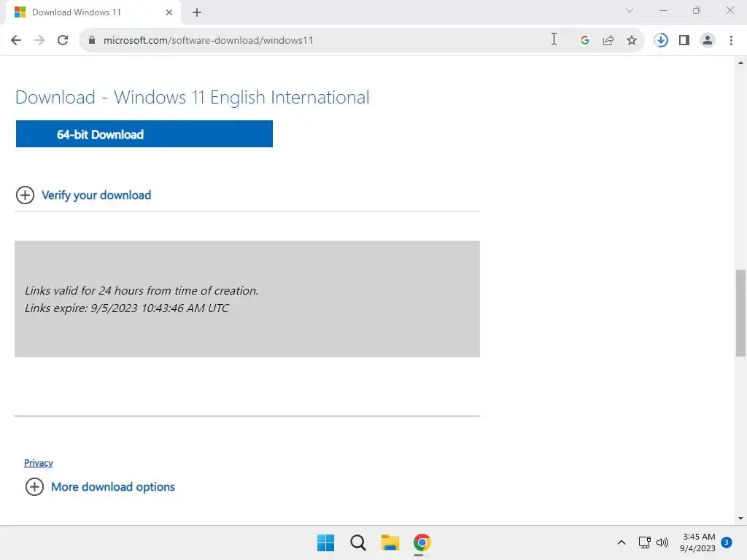Open Google search icon in address bar
The width and height of the screenshot is (747, 560).
[x=584, y=41]
